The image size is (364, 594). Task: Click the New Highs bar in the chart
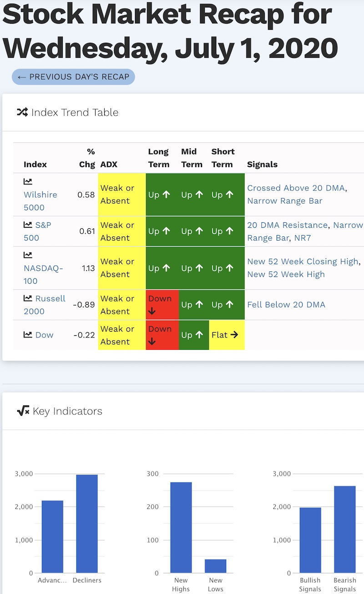[x=181, y=527]
